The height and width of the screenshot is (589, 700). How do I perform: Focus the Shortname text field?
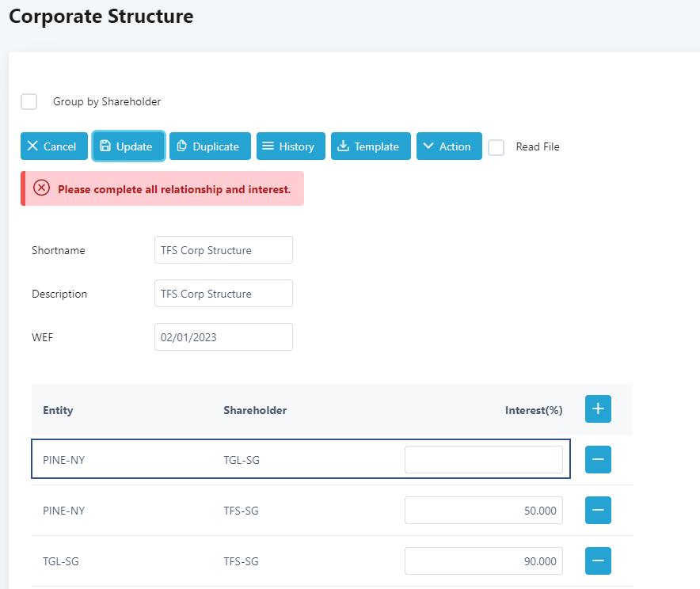coord(223,250)
